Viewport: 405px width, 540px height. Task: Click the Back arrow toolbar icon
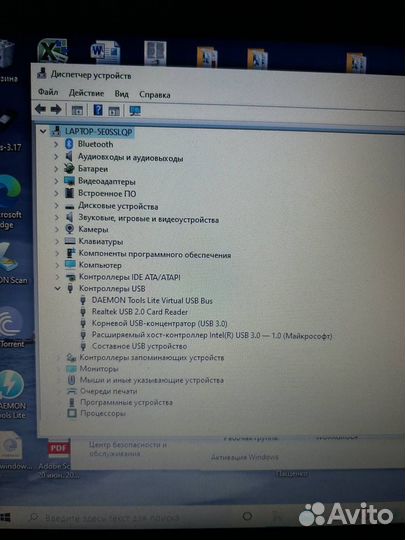point(40,110)
